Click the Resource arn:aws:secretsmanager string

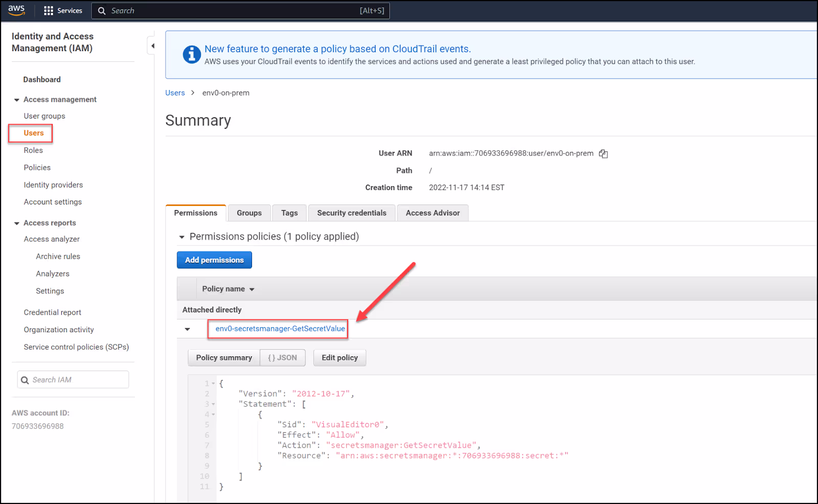point(452,455)
